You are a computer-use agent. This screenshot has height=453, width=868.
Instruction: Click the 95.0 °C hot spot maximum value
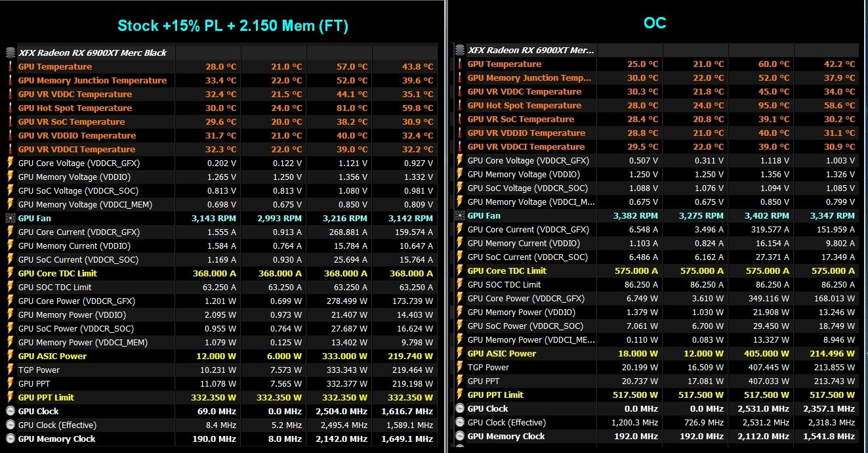[x=774, y=105]
